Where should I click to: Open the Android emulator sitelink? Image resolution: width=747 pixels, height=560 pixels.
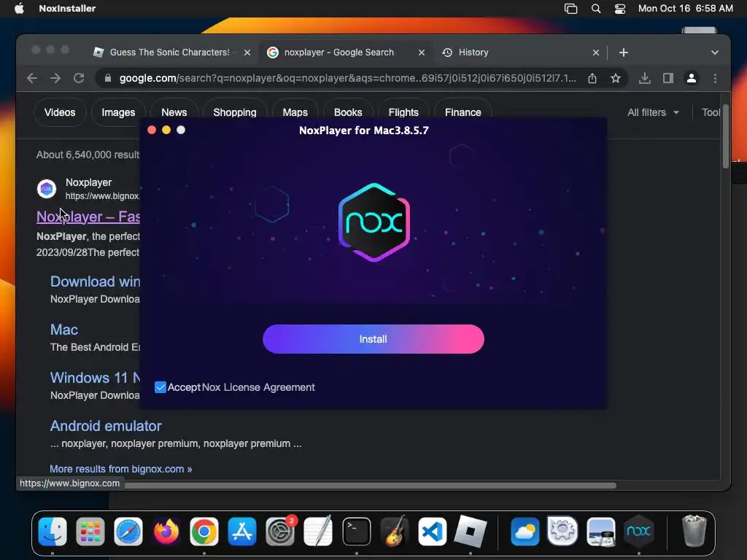(106, 426)
